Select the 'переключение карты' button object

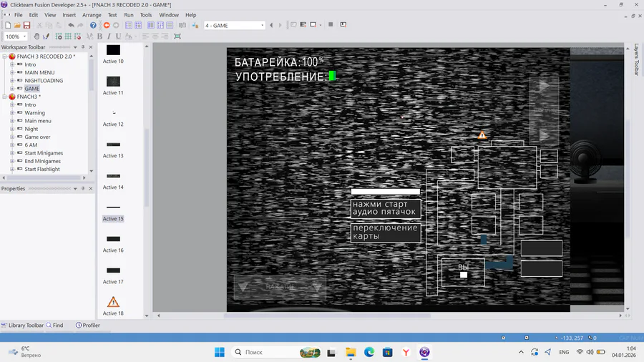coord(386,233)
